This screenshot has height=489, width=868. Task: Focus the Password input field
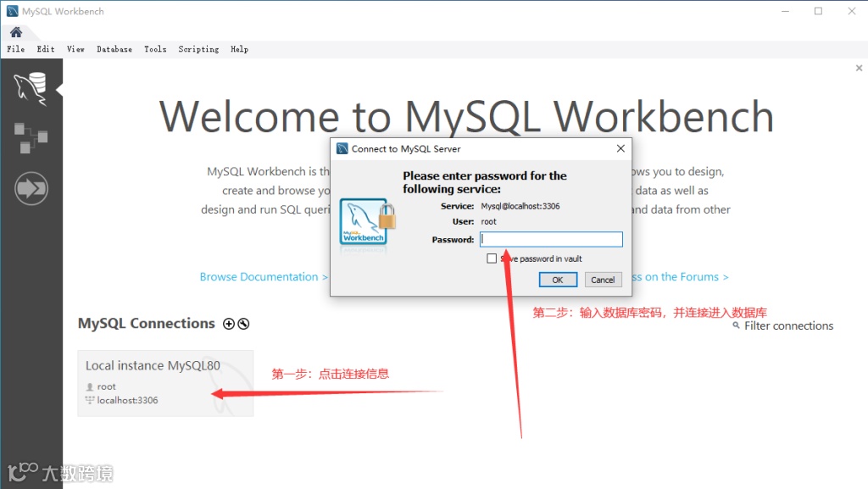pyautogui.click(x=551, y=239)
